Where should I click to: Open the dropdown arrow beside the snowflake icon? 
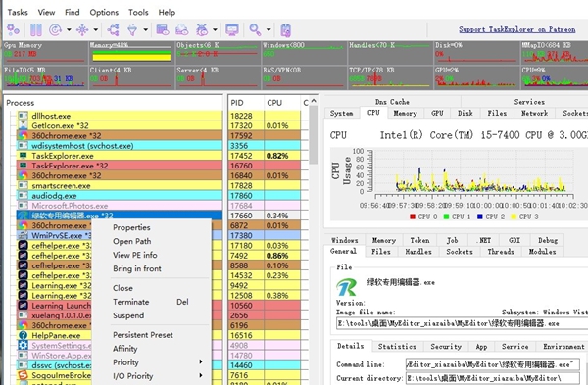click(x=96, y=29)
